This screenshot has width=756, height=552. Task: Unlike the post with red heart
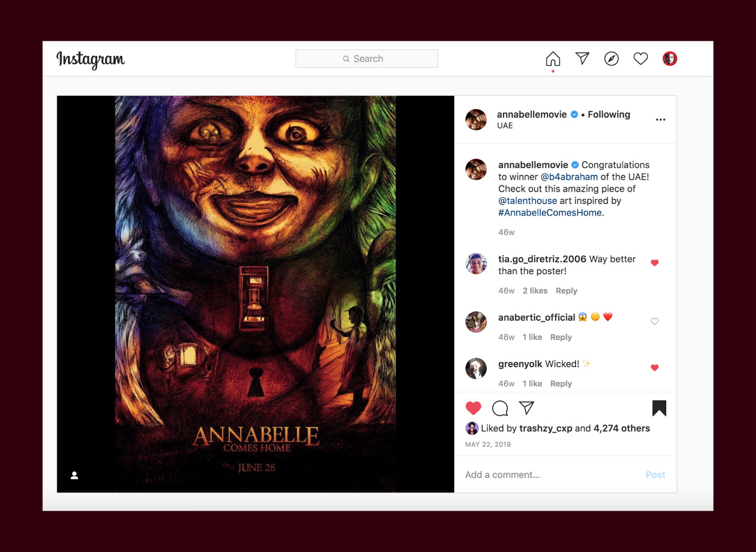point(473,408)
